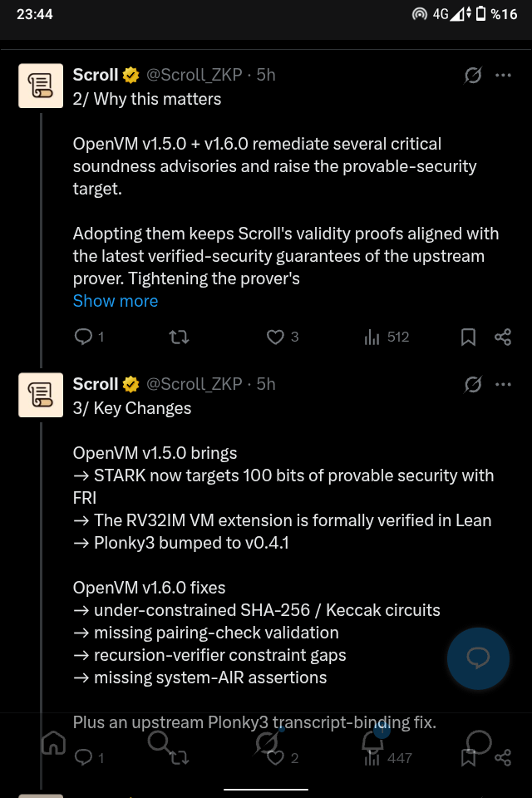Image resolution: width=532 pixels, height=798 pixels.
Task: Open the more options menu on the 3/ tweet
Action: pyautogui.click(x=503, y=385)
